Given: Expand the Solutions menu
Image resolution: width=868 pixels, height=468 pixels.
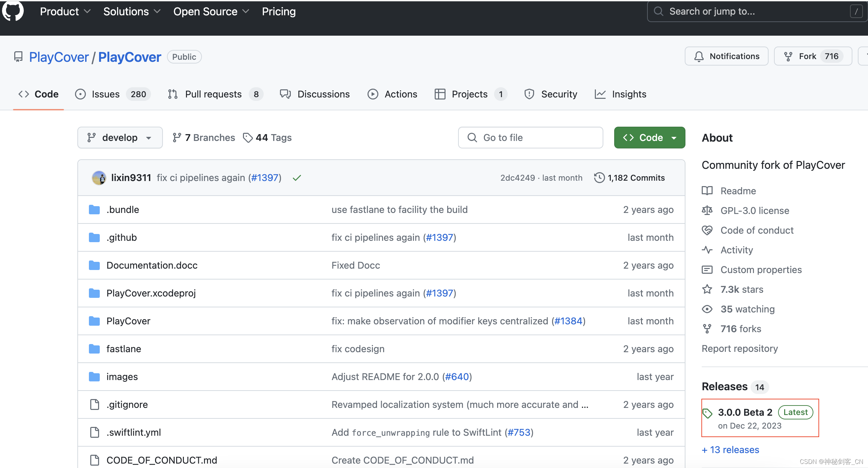Looking at the screenshot, I should 132,12.
